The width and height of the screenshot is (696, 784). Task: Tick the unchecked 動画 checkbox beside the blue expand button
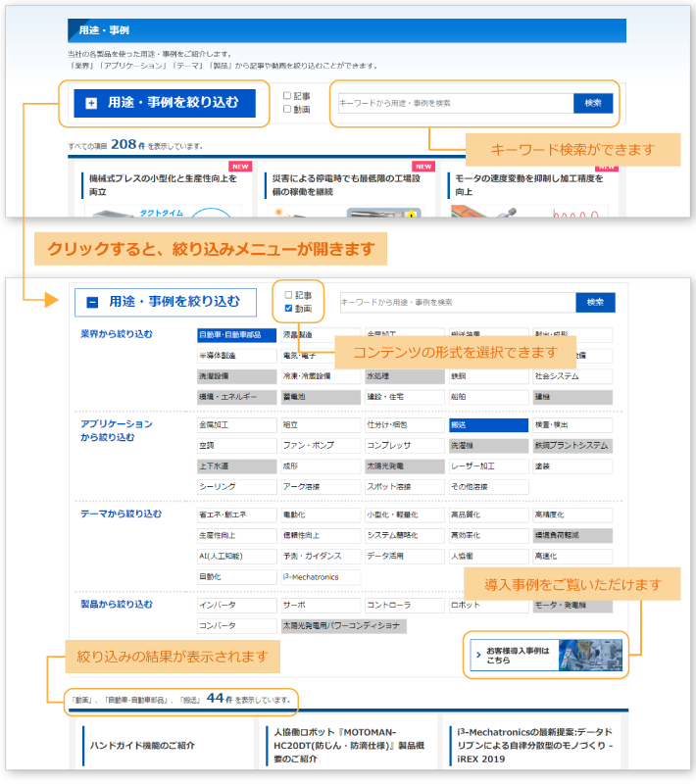pyautogui.click(x=287, y=109)
